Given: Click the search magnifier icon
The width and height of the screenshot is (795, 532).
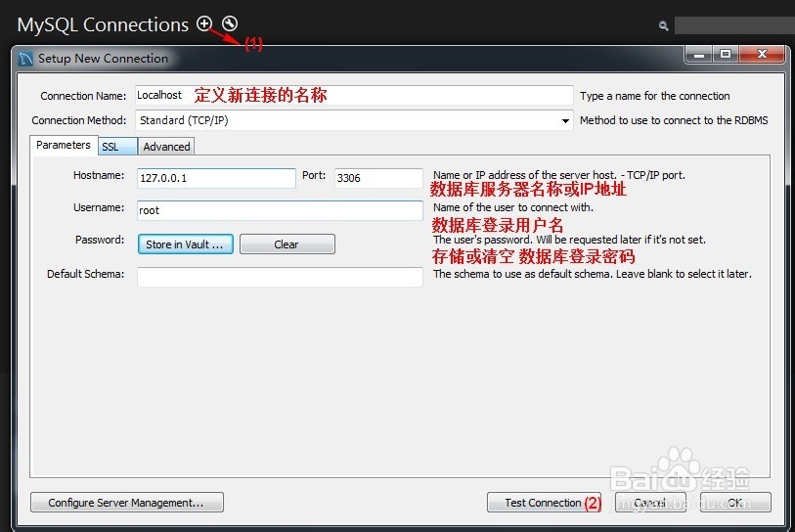Looking at the screenshot, I should tap(663, 25).
